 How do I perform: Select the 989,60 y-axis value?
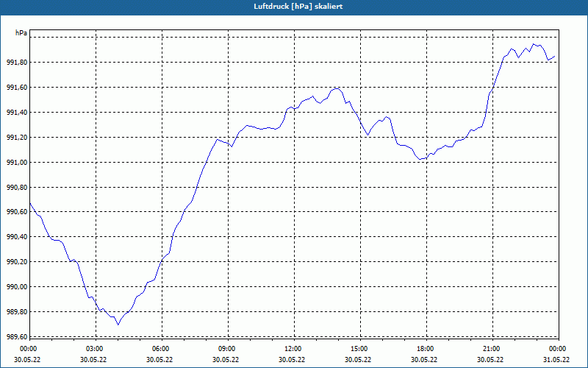(17, 337)
